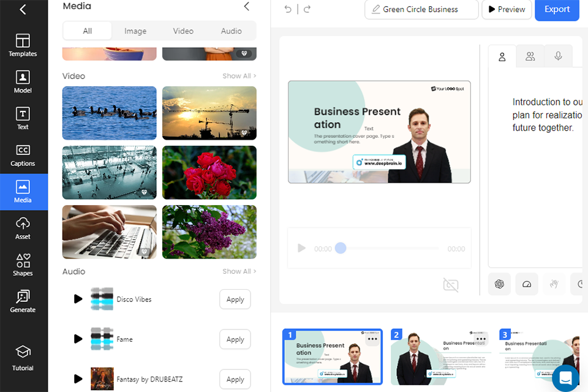Select the single model script tab
Viewport: 588px width, 392px height.
tap(502, 56)
